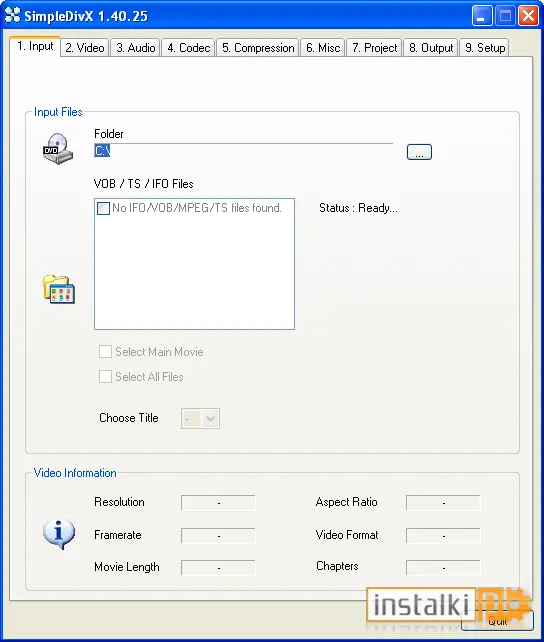Click the Framerate value field

218,536
